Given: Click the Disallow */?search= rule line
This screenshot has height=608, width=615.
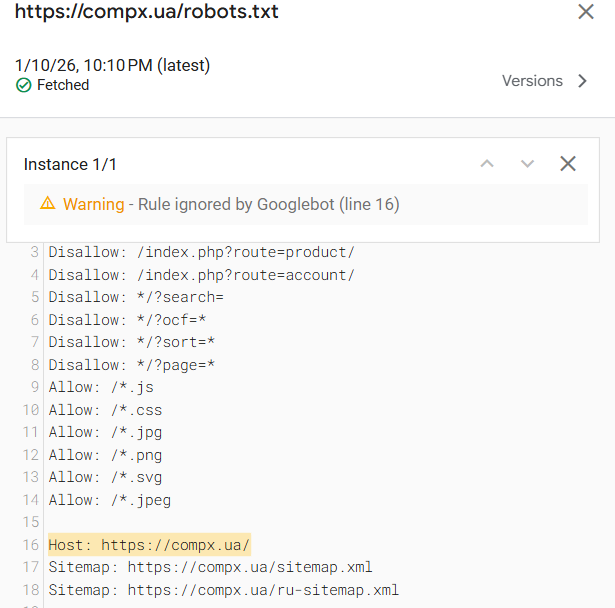Looking at the screenshot, I should (136, 297).
